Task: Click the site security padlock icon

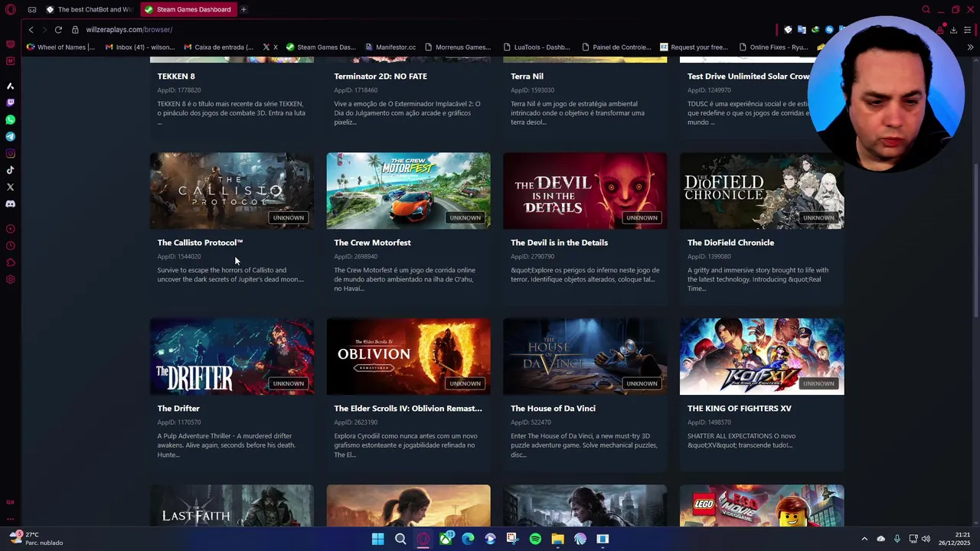Action: pyautogui.click(x=75, y=29)
